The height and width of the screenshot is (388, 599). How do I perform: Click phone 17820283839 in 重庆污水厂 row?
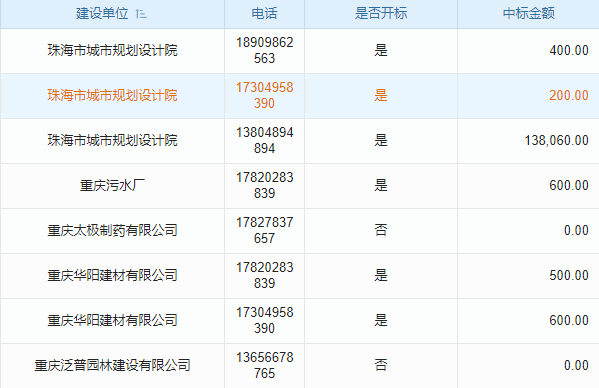point(264,186)
